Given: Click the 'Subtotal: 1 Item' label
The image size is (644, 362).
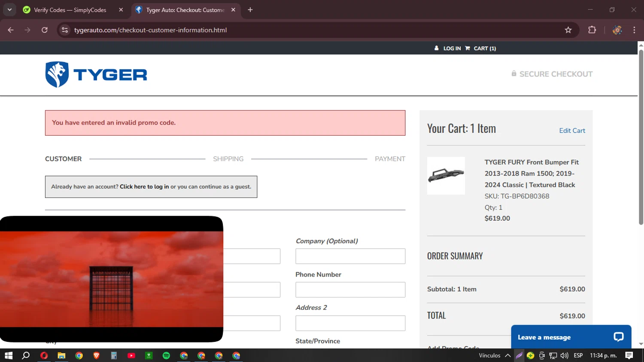Looking at the screenshot, I should pyautogui.click(x=452, y=289).
